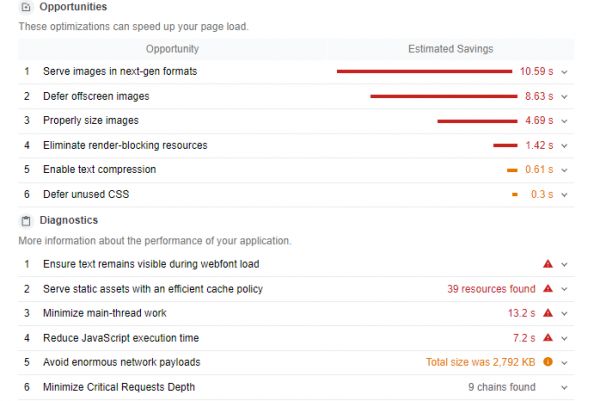Click the orange info circle for network payloads

click(548, 362)
